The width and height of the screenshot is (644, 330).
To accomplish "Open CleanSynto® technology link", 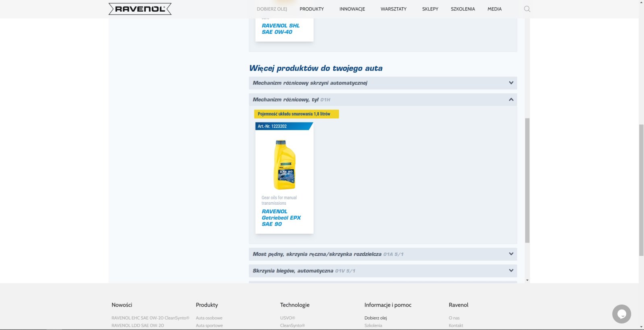I will coord(293,326).
